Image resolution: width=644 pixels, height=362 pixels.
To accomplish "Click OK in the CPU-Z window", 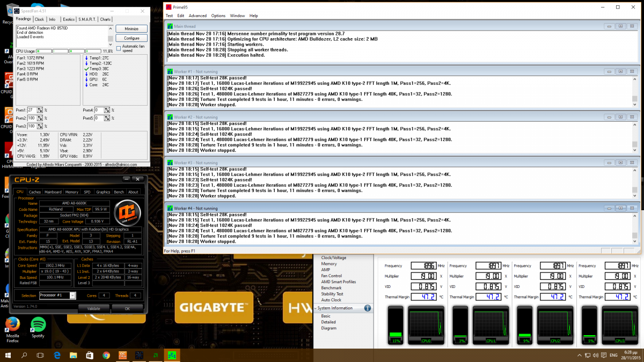I will point(127,308).
